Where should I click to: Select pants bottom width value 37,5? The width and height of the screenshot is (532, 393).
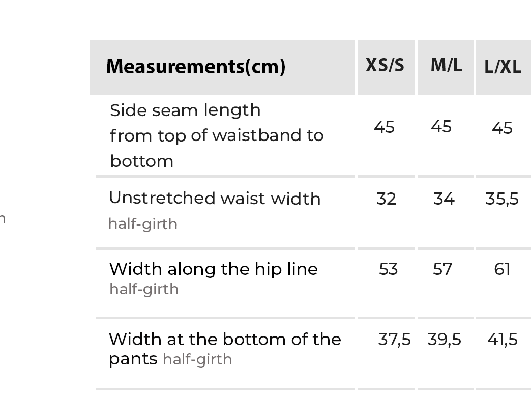[394, 339]
